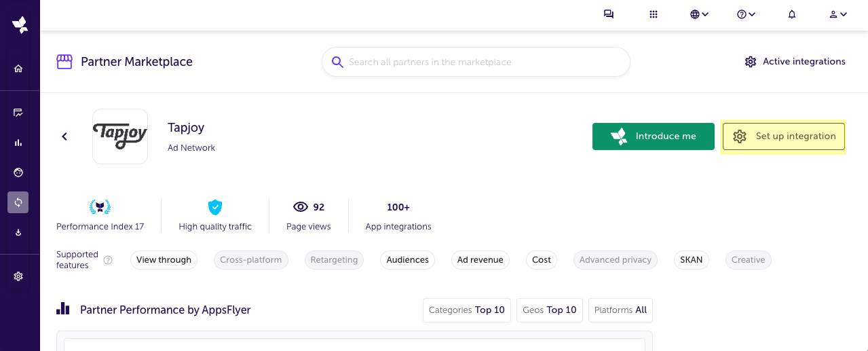
Task: Go back with the left chevron arrow
Action: tap(64, 136)
